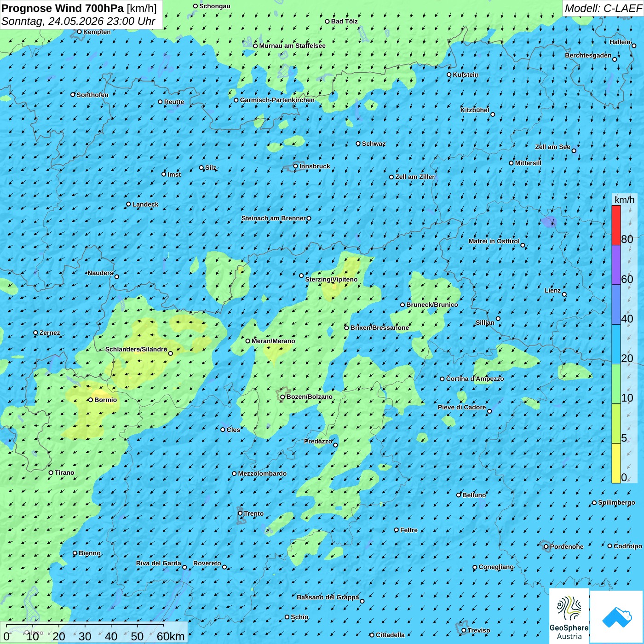The height and width of the screenshot is (644, 644).
Task: Select the Bozen/Bolzano location marker
Action: [x=282, y=397]
